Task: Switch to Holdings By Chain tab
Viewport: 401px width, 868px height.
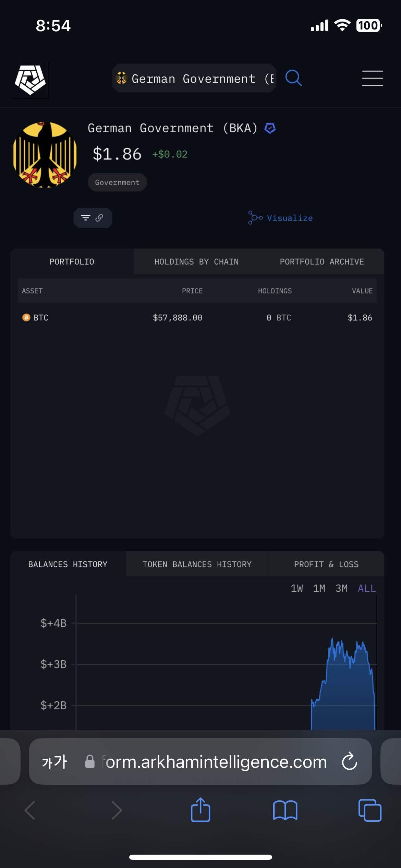Action: (x=196, y=262)
